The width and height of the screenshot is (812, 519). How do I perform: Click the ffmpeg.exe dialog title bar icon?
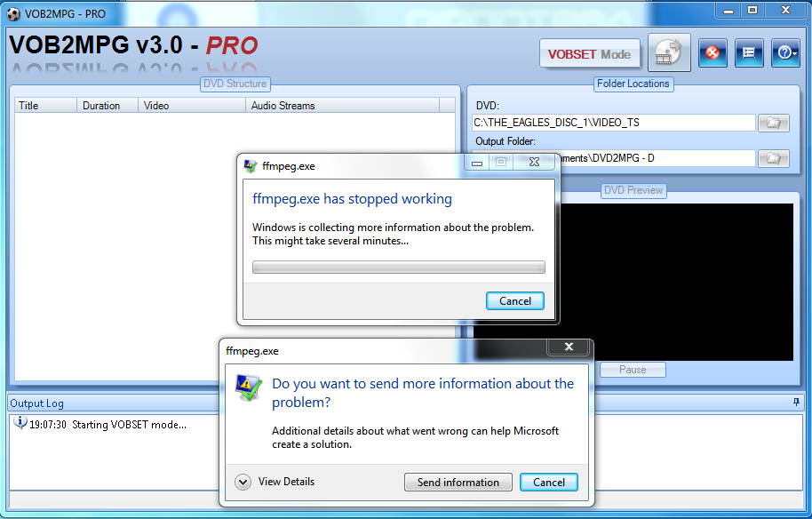(251, 166)
